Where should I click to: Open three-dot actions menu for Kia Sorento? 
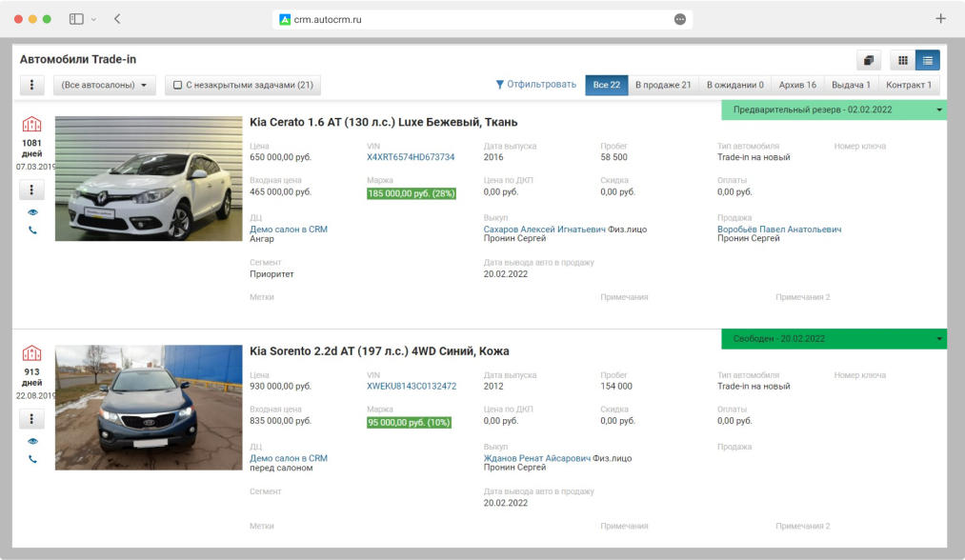(32, 419)
